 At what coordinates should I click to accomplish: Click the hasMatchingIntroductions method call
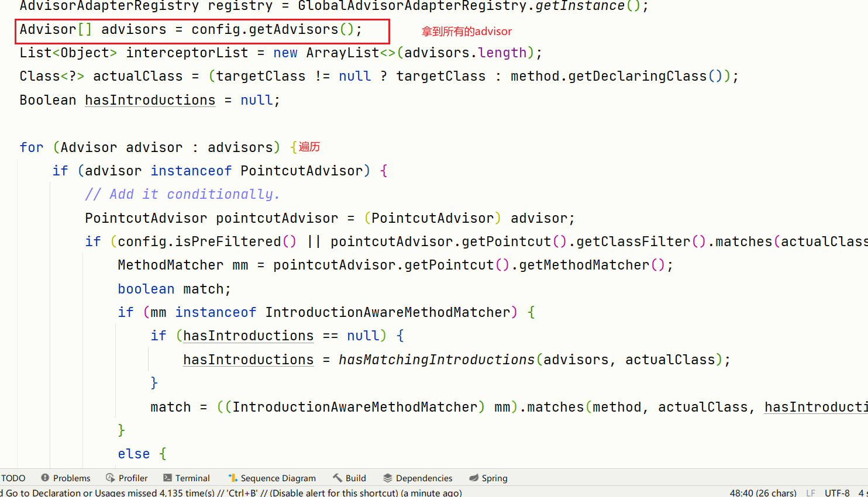[436, 360]
